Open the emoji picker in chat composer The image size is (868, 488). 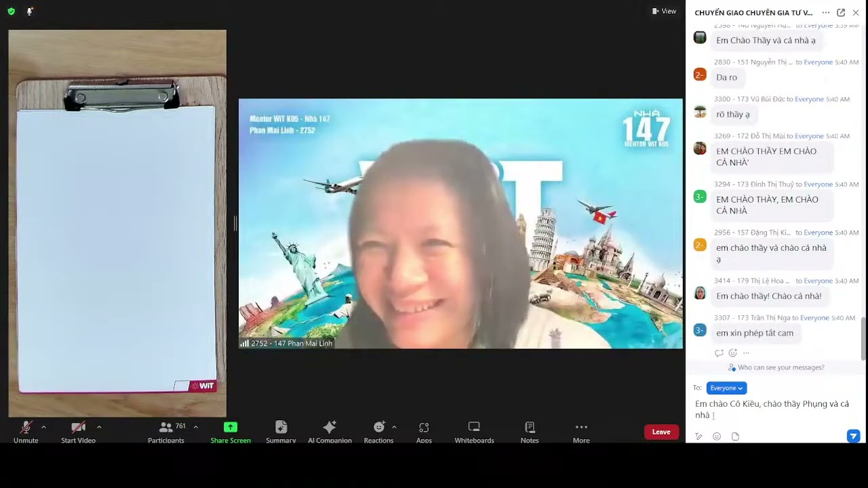tap(717, 436)
